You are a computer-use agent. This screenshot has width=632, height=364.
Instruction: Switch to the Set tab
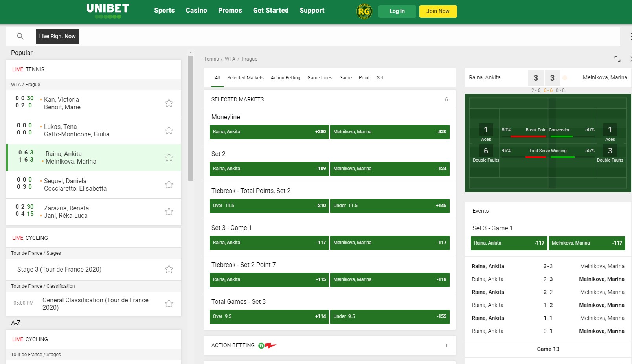pos(380,78)
